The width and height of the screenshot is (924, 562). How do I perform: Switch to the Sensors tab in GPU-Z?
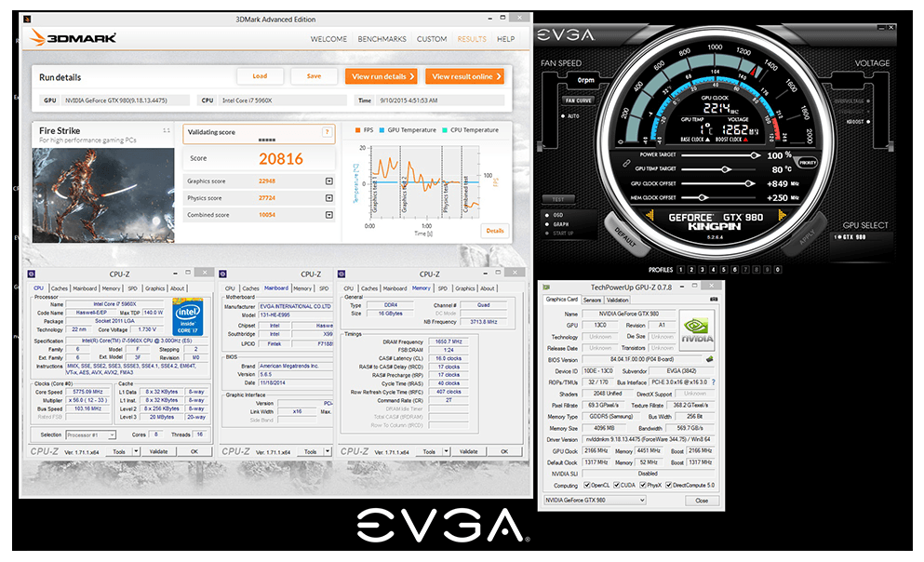tap(592, 300)
